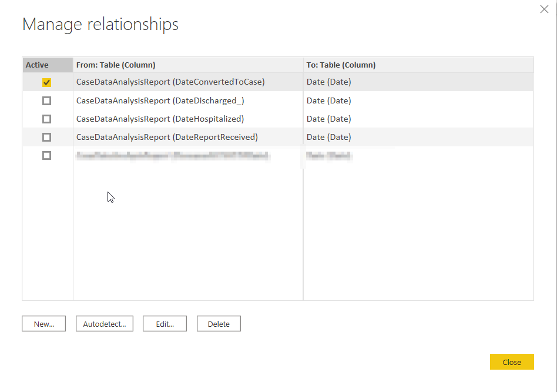This screenshot has height=392, width=557.
Task: Delete the selected relationship
Action: pyautogui.click(x=219, y=324)
